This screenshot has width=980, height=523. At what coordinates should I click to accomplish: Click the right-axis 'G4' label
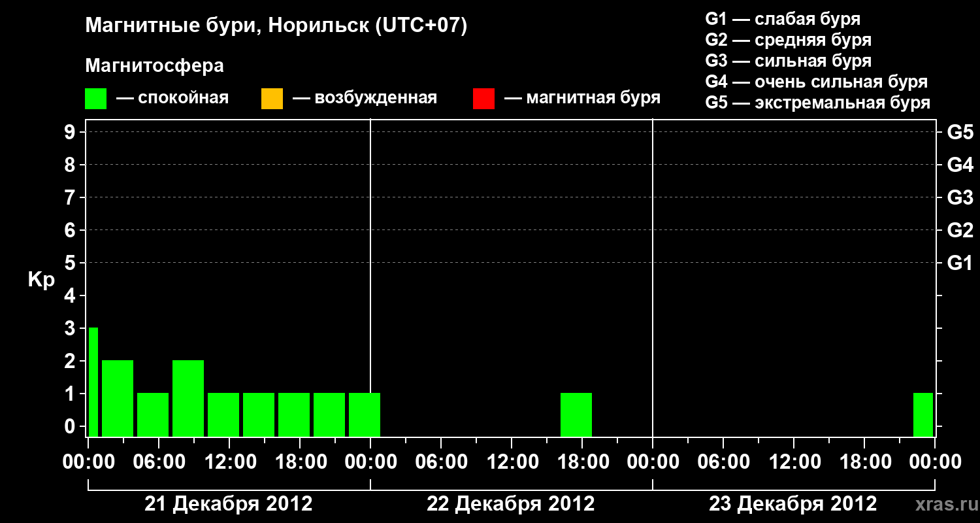[x=960, y=165]
